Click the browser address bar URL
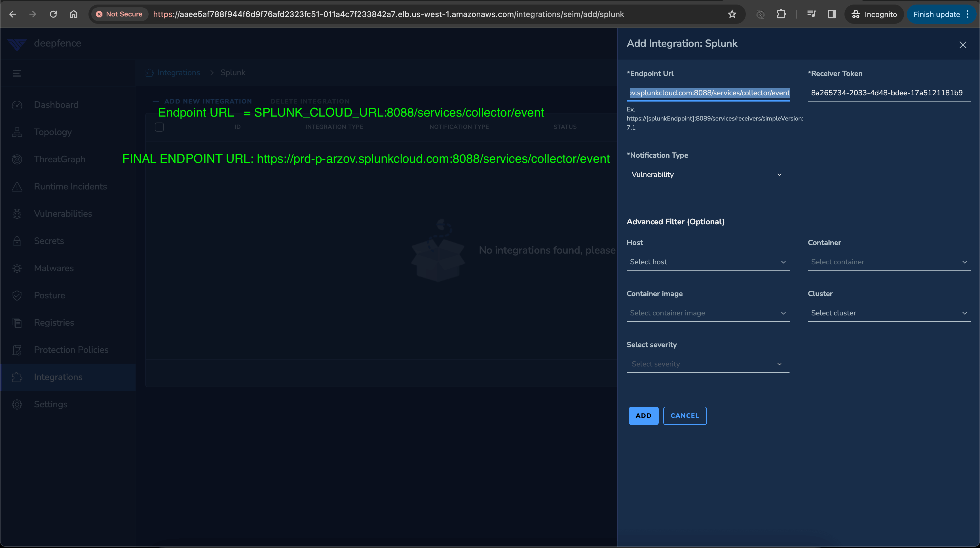 click(388, 14)
